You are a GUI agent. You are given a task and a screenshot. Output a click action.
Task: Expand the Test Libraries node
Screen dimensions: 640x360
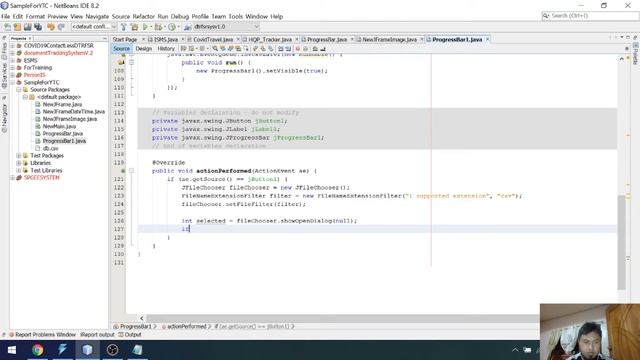pos(19,171)
